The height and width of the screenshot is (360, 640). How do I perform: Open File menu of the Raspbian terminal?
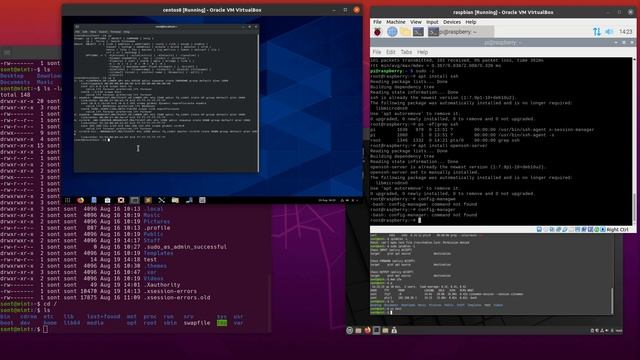click(x=377, y=52)
